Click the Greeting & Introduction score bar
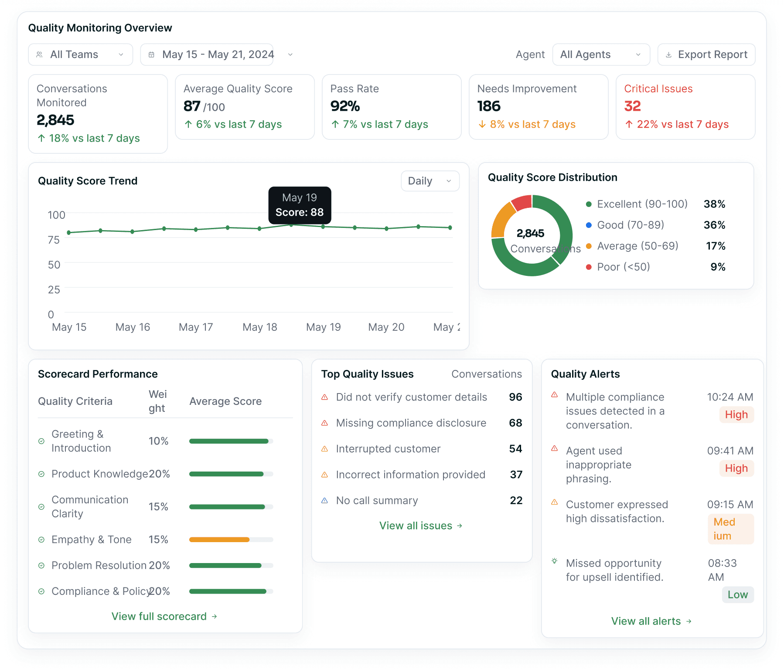 tap(231, 441)
